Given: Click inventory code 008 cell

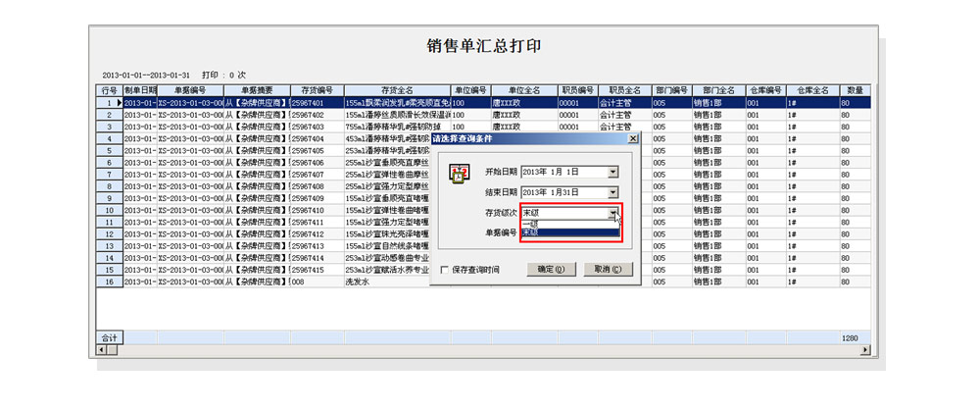Looking at the screenshot, I should click(317, 282).
